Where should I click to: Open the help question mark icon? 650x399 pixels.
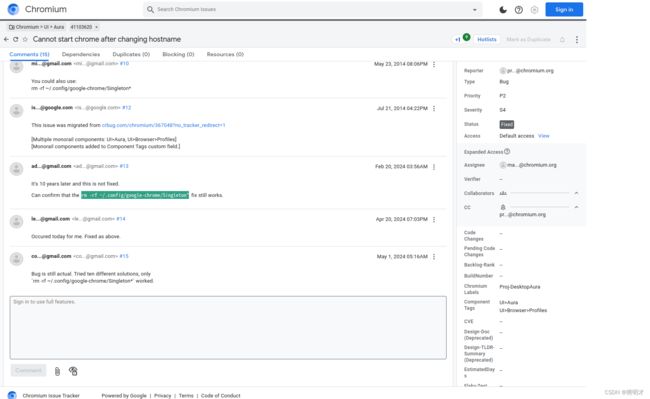[519, 10]
